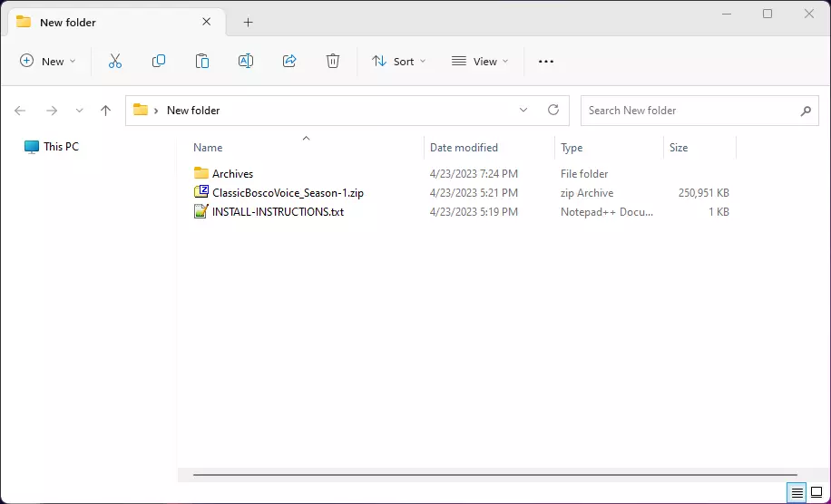Viewport: 831px width, 504px height.
Task: Switch to details view layout toggle
Action: pyautogui.click(x=797, y=492)
